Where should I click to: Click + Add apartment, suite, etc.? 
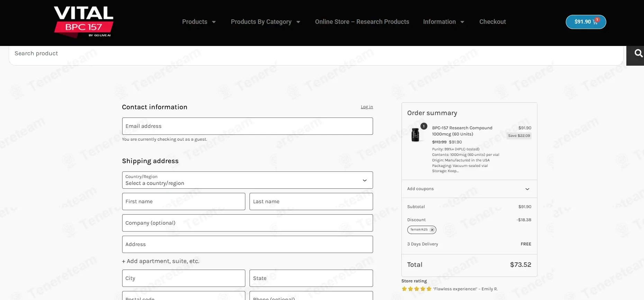pos(161,261)
